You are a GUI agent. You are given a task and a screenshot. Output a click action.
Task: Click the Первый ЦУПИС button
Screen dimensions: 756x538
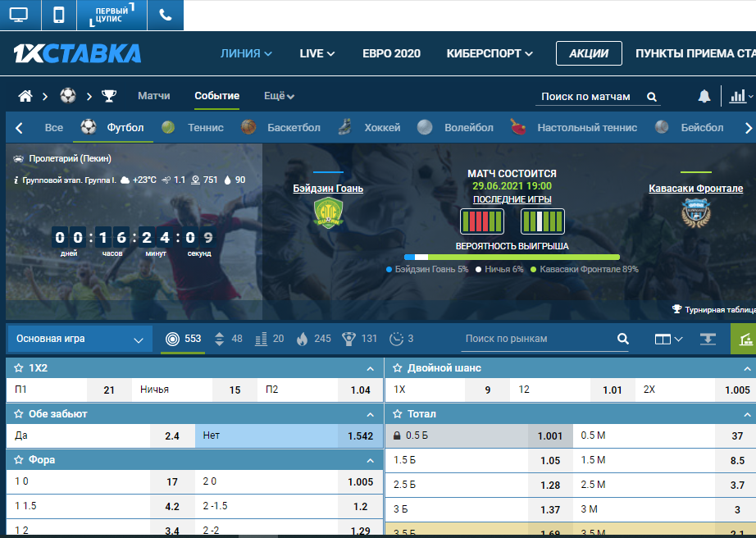(112, 15)
